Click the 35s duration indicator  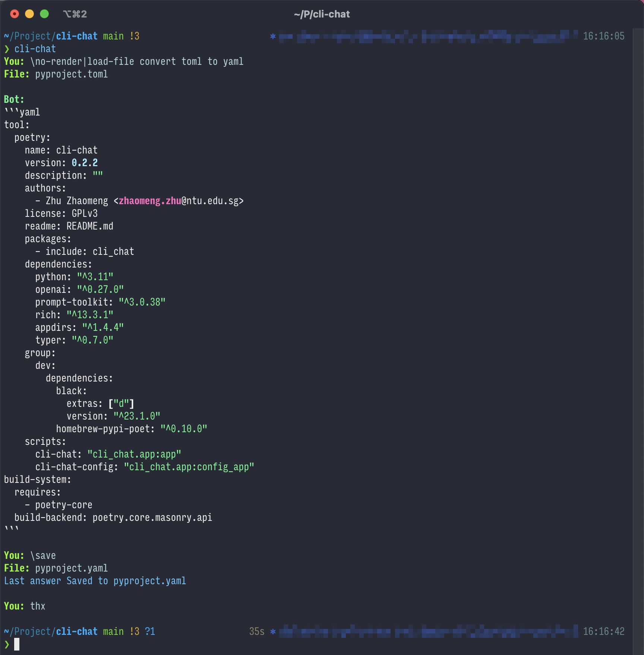pyautogui.click(x=257, y=632)
